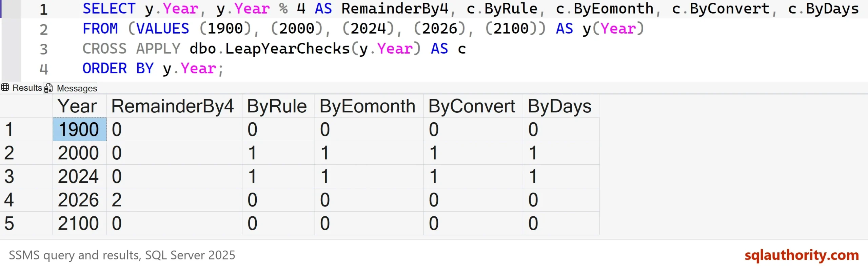The image size is (868, 269).
Task: Select row header 4 in results grid
Action: 26,200
